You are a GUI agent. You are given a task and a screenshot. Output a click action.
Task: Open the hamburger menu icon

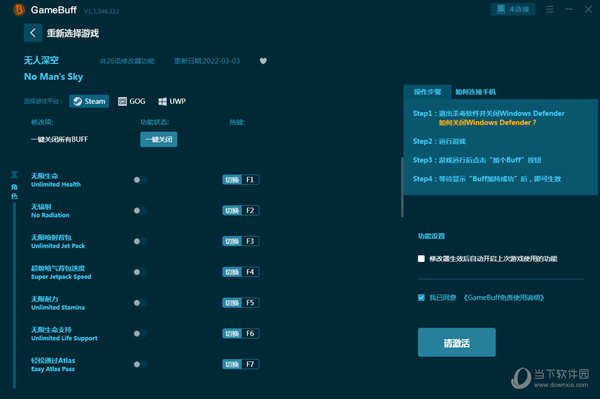(550, 9)
